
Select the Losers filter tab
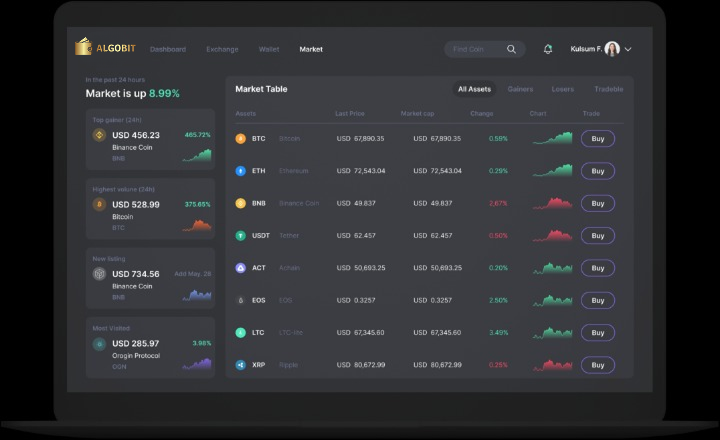click(563, 89)
